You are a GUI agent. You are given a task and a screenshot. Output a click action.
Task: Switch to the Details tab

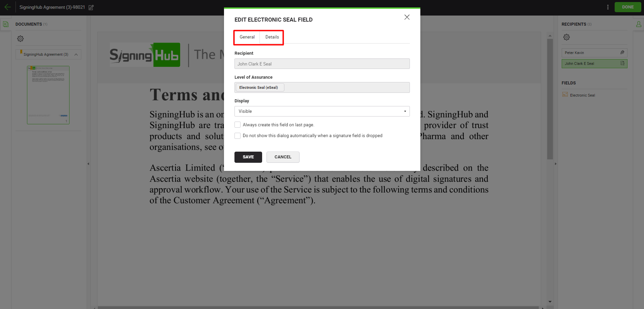click(272, 37)
